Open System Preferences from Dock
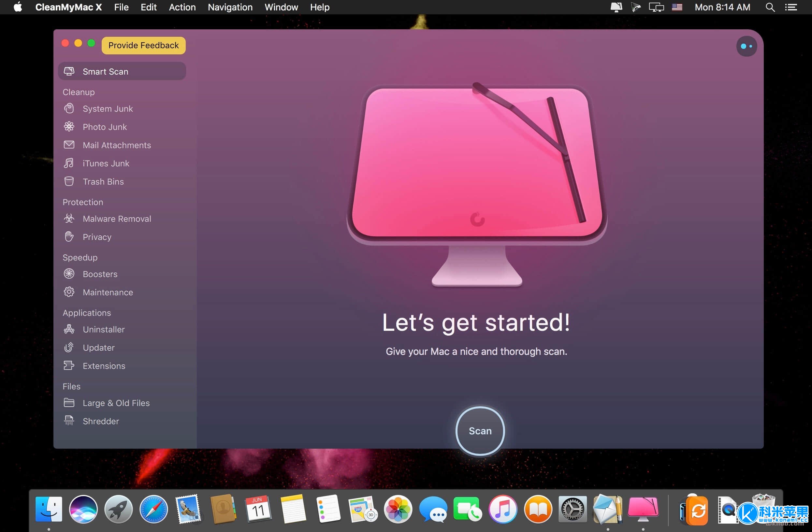This screenshot has height=532, width=812. click(573, 509)
